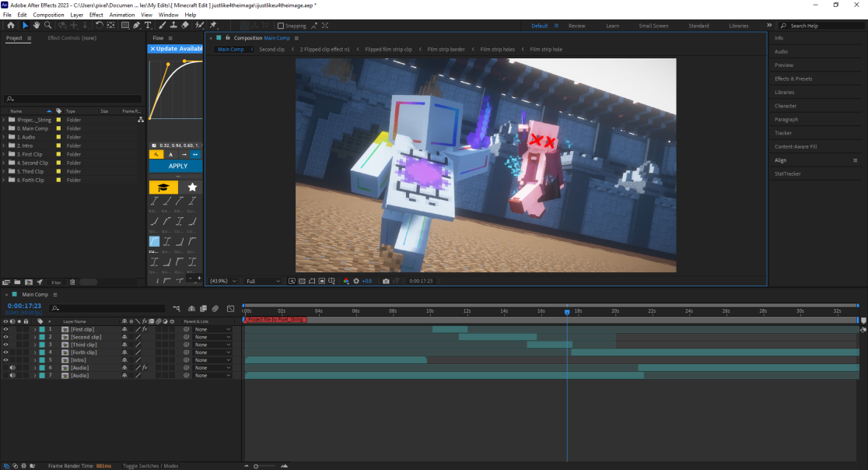The image size is (868, 470).
Task: Take a snapshot with the camera icon
Action: tap(386, 281)
